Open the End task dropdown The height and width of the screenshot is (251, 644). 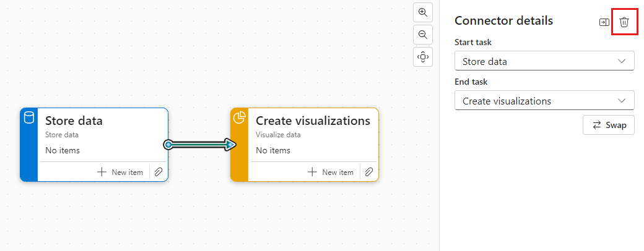[x=544, y=101]
